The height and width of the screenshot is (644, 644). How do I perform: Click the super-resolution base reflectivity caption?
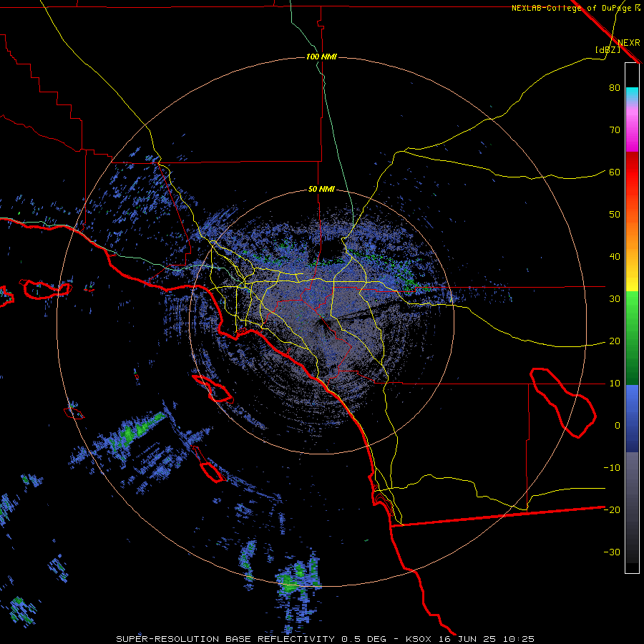325,639
